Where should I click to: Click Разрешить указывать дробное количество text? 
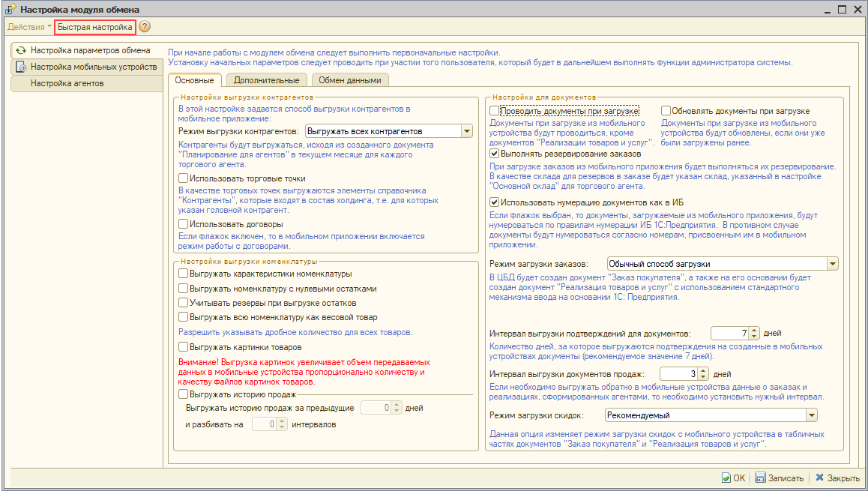coord(295,332)
